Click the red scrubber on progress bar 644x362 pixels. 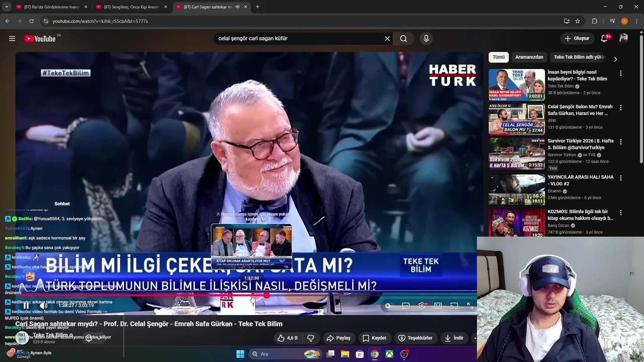[x=266, y=296]
